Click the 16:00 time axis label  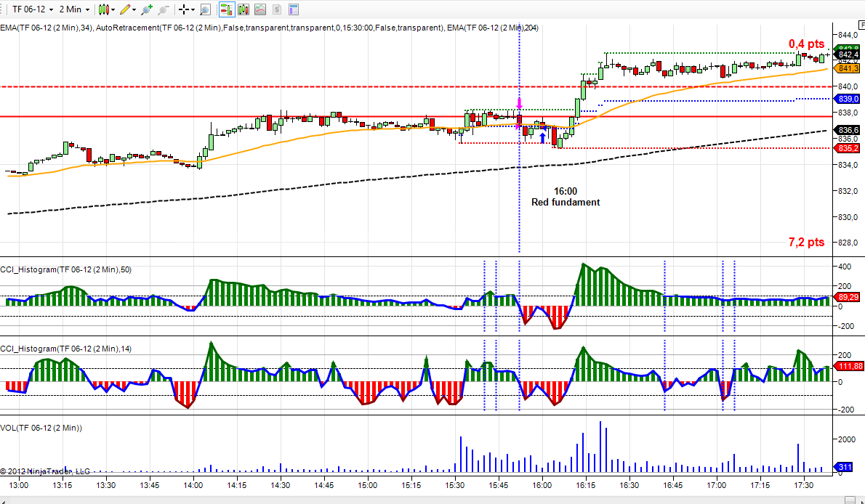coord(542,485)
